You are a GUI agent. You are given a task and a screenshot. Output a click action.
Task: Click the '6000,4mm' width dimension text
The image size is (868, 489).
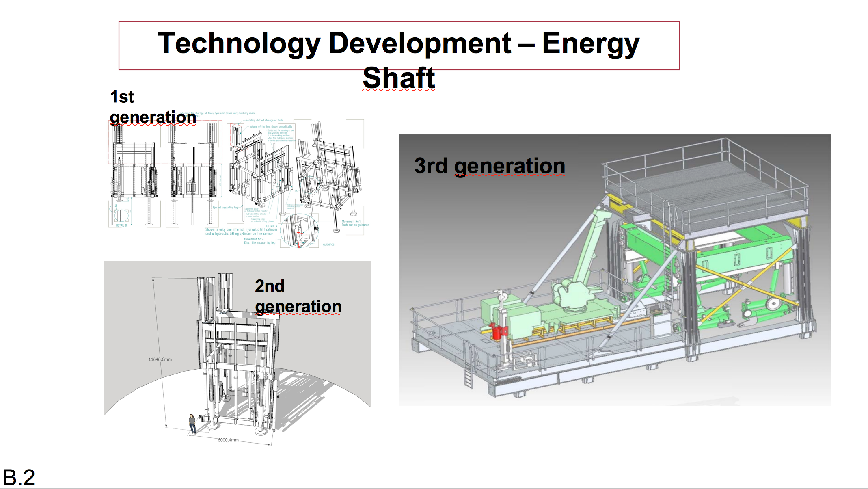(x=228, y=440)
